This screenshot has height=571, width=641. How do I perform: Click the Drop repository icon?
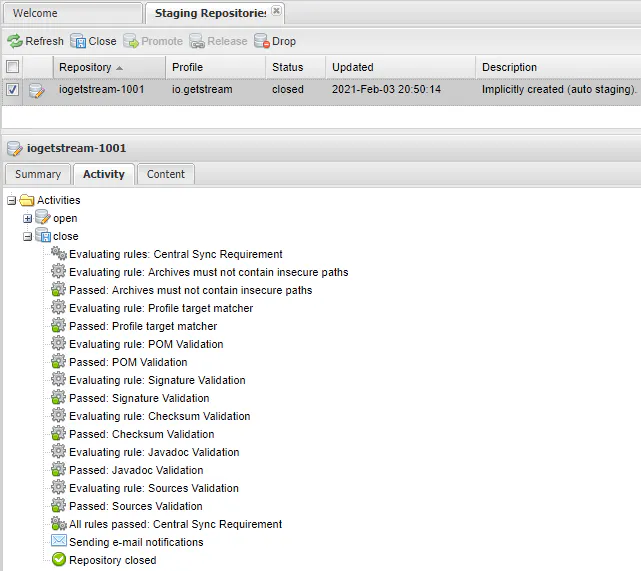click(262, 41)
